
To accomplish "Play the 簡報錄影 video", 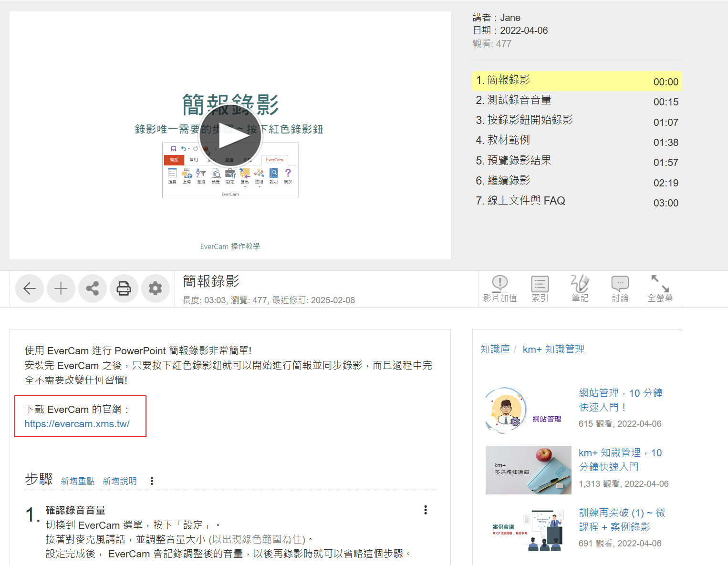I will click(230, 136).
